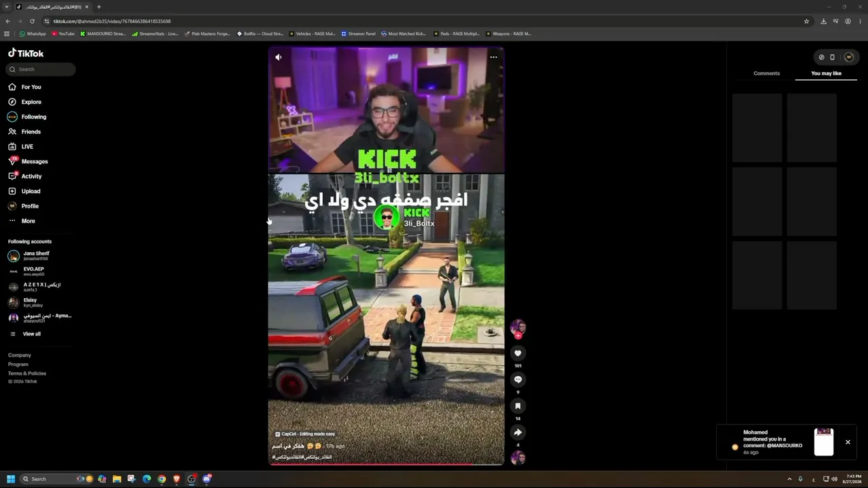This screenshot has width=868, height=488.
Task: Show hidden system tray icons
Action: (x=789, y=479)
